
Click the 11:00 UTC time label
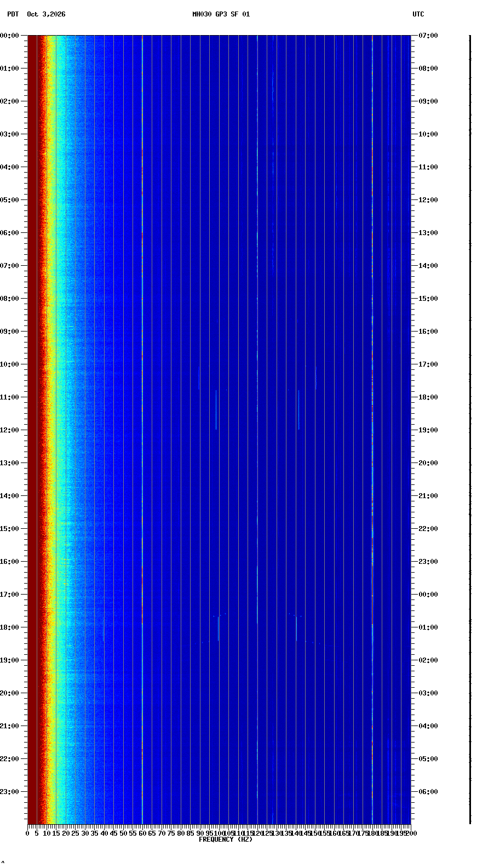(428, 167)
